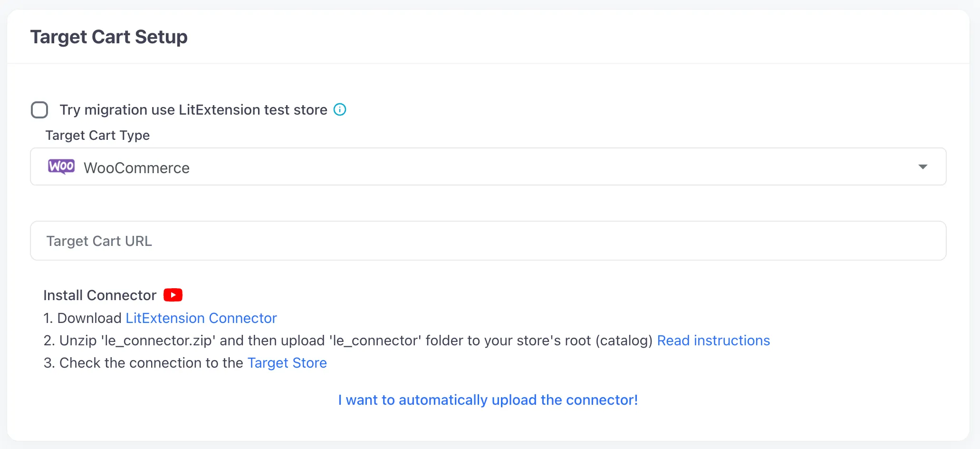Click the Target Cart Setup heading
The height and width of the screenshot is (449, 980).
pyautogui.click(x=109, y=37)
